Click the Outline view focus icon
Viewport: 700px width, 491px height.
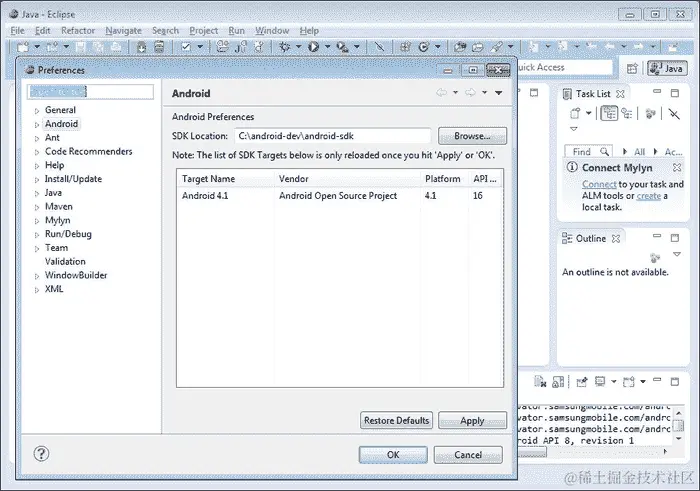655,258
